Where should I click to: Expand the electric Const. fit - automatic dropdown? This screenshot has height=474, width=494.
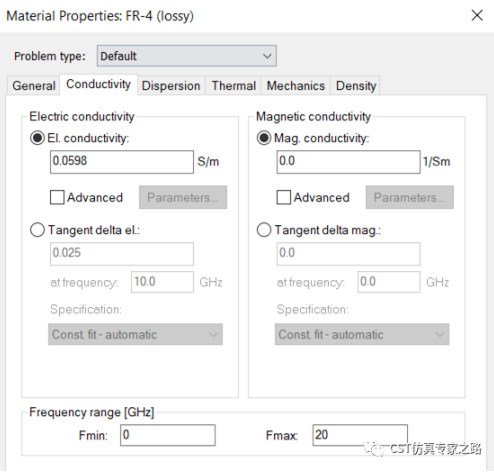point(135,334)
